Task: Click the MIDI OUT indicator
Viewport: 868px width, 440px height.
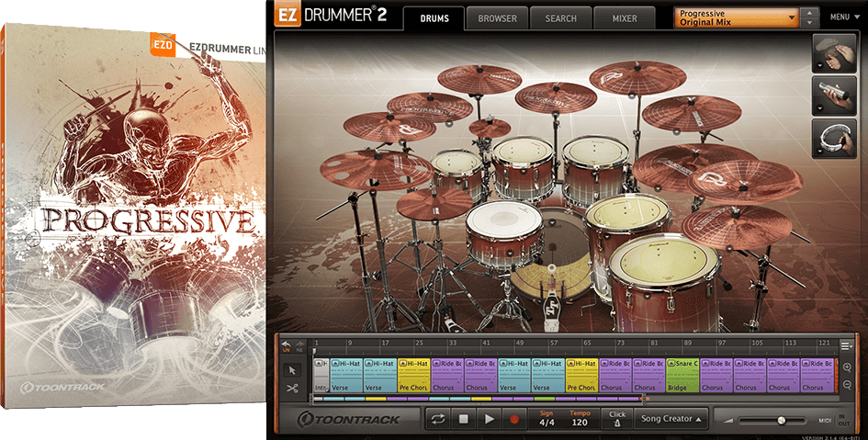Action: click(843, 424)
